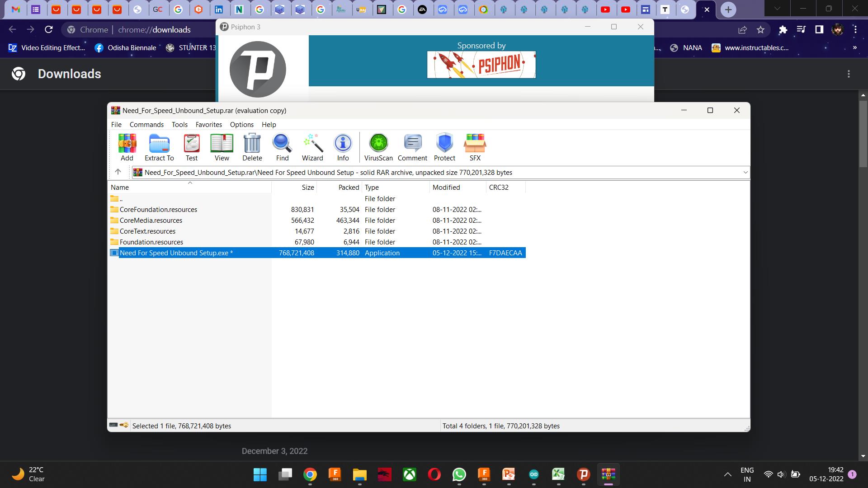The width and height of the screenshot is (868, 488).
Task: Sort by Modified column header
Action: tap(446, 187)
